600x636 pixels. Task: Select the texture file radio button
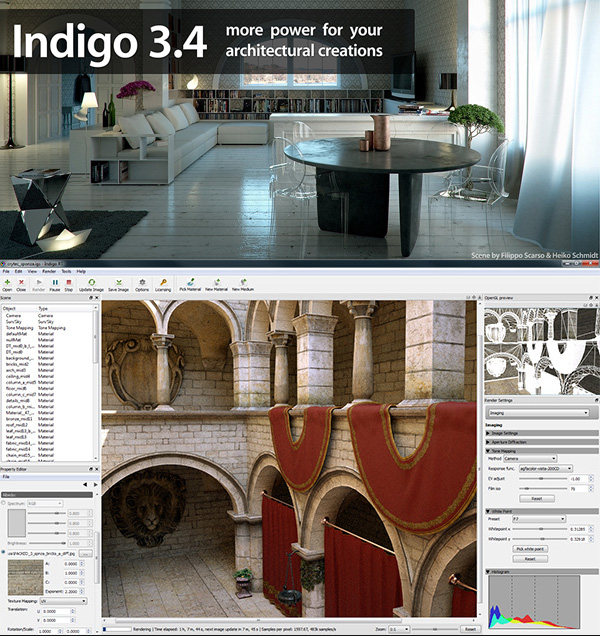[x=4, y=552]
